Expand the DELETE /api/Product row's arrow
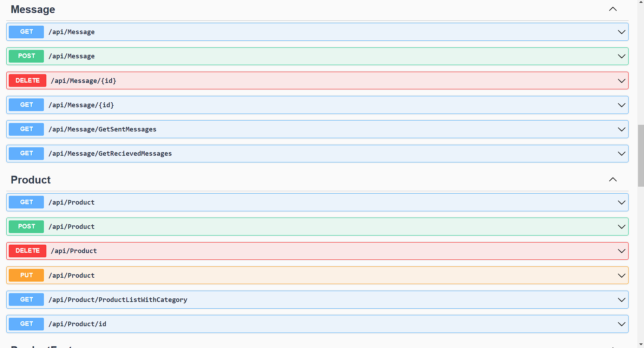 [621, 251]
